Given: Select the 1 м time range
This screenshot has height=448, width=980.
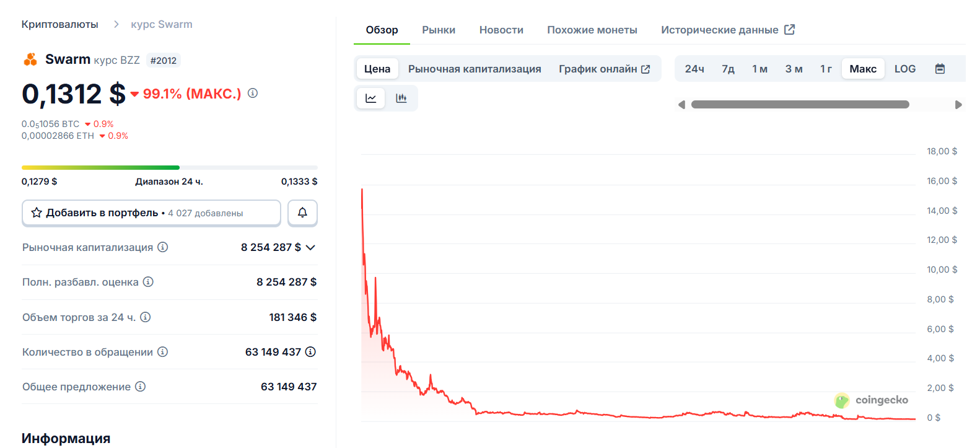Looking at the screenshot, I should pyautogui.click(x=760, y=69).
